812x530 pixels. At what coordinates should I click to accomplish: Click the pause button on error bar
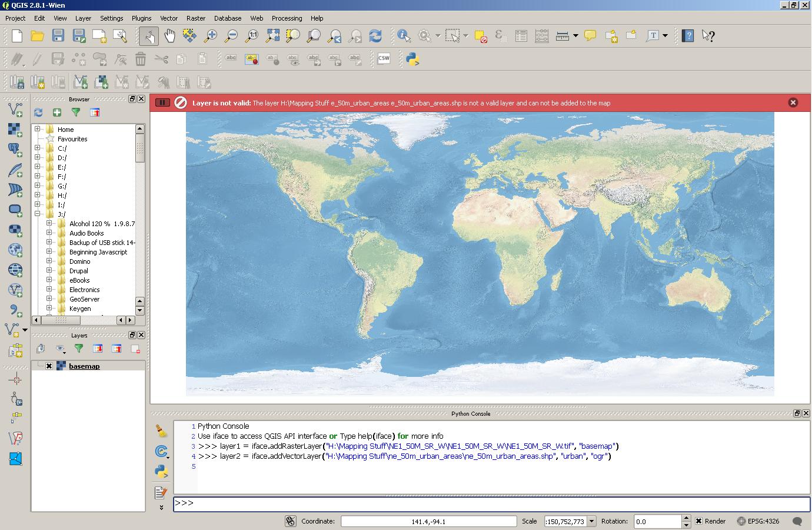(x=162, y=102)
